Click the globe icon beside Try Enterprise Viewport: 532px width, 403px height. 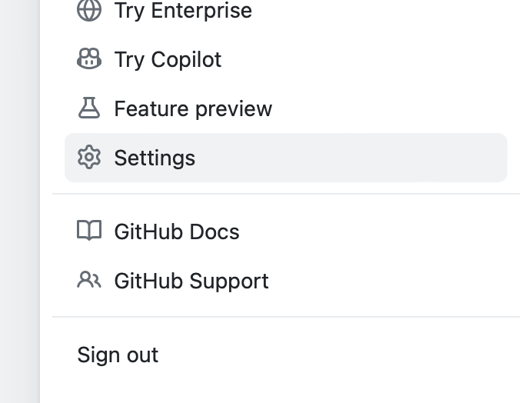89,10
